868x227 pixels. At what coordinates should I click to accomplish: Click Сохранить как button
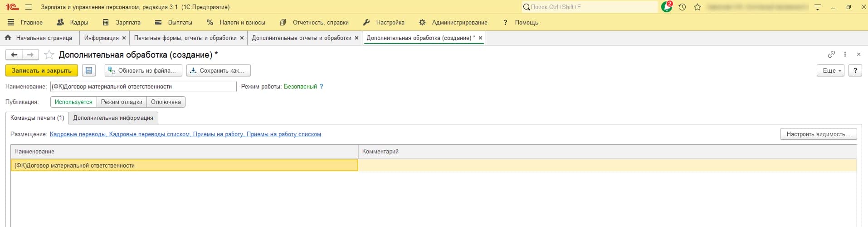[x=218, y=70]
